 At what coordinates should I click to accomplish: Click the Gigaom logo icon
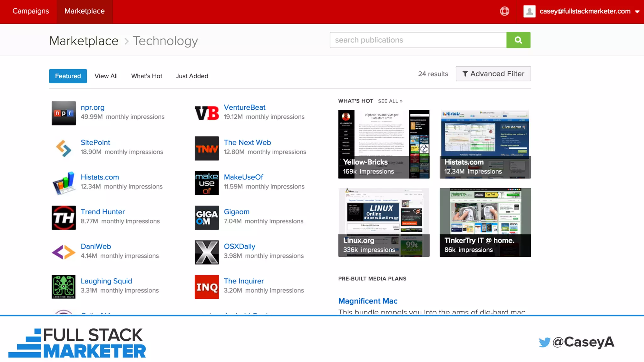point(207,217)
